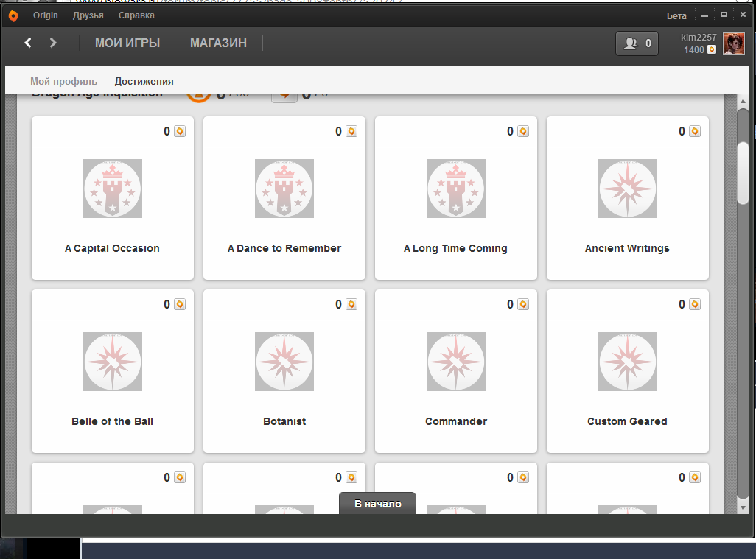
Task: Click points icon on Botanist card
Action: [351, 304]
